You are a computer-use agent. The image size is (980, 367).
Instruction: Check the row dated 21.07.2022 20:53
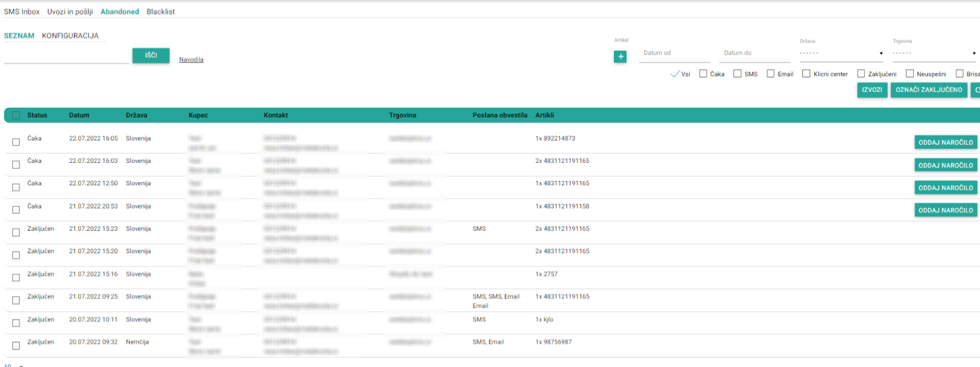[x=16, y=210]
